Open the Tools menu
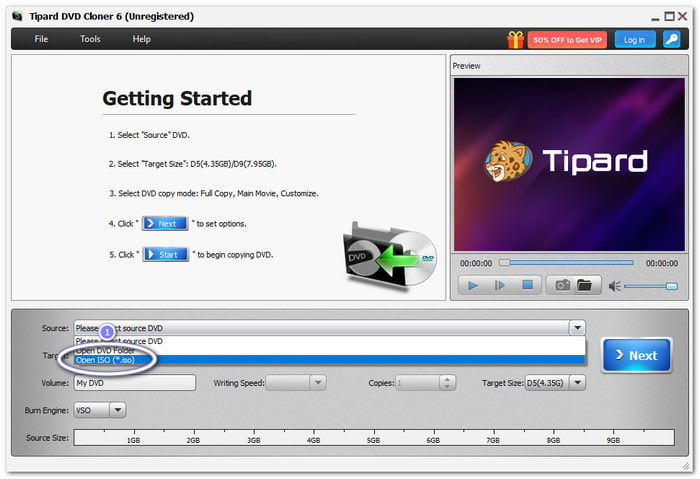700x479 pixels. pyautogui.click(x=90, y=39)
